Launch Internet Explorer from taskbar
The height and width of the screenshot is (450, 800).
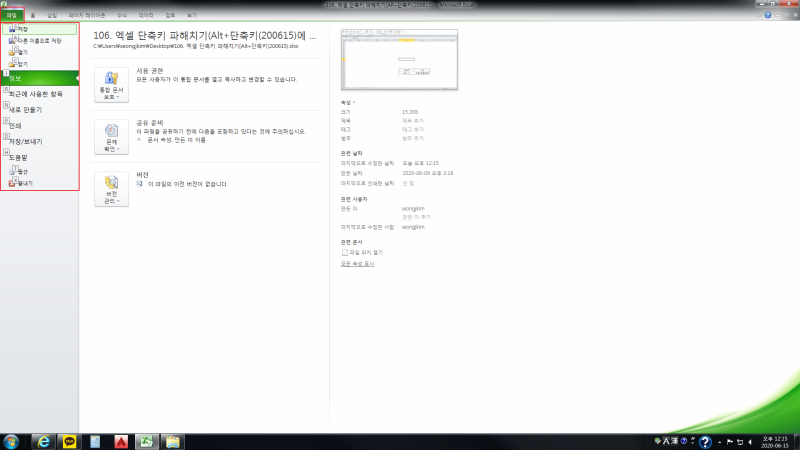point(44,442)
